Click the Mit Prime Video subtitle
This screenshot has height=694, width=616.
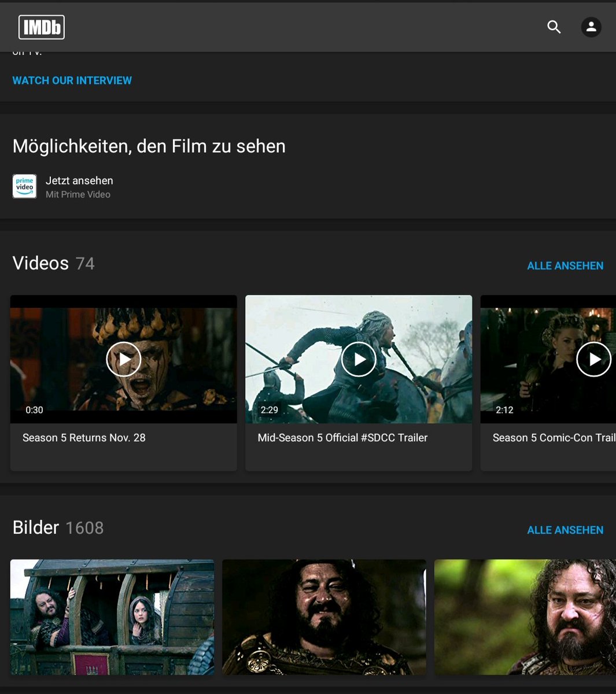(78, 195)
